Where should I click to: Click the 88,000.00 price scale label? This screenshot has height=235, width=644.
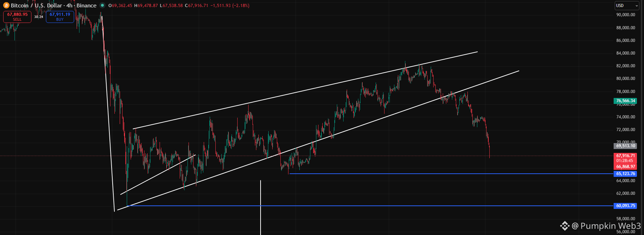626,28
